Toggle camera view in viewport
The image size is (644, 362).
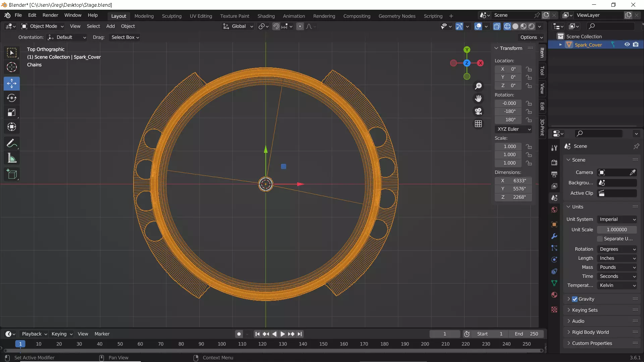pos(478,111)
